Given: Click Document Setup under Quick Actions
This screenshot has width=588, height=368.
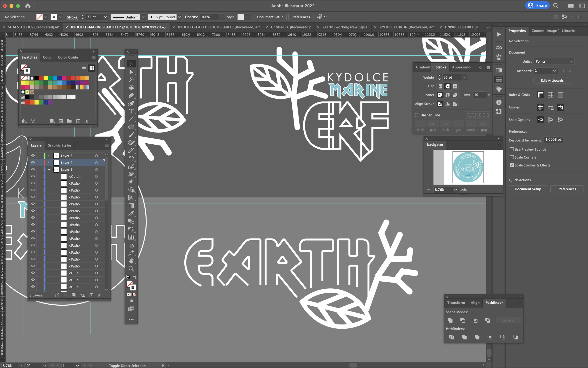Looking at the screenshot, I should click(x=528, y=189).
